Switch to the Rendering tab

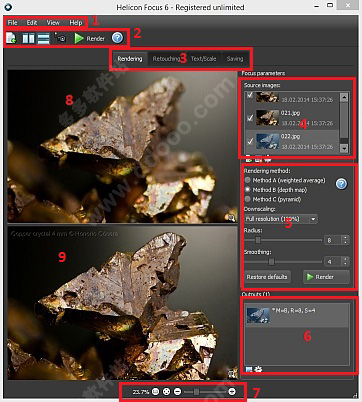pos(130,59)
